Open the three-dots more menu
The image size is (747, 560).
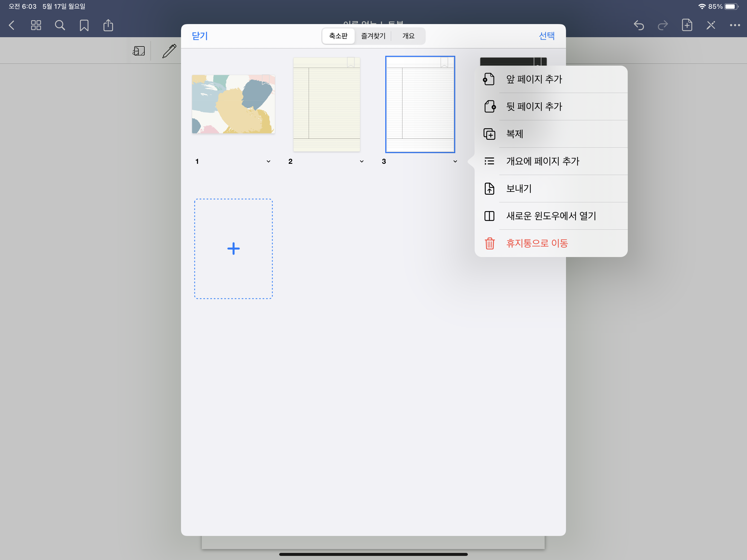734,25
